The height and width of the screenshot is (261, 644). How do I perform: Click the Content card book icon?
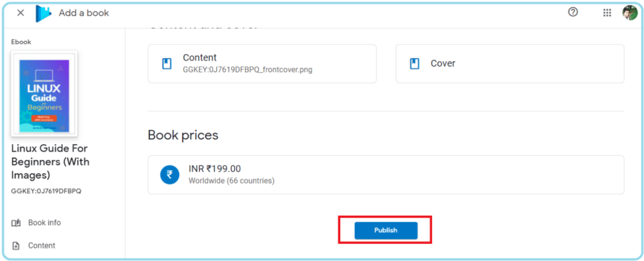tap(166, 64)
